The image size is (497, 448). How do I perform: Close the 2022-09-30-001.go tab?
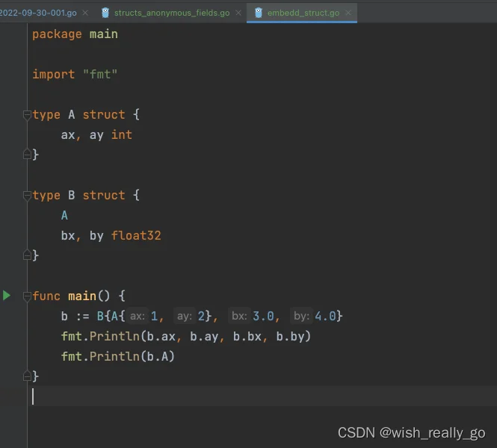[85, 13]
